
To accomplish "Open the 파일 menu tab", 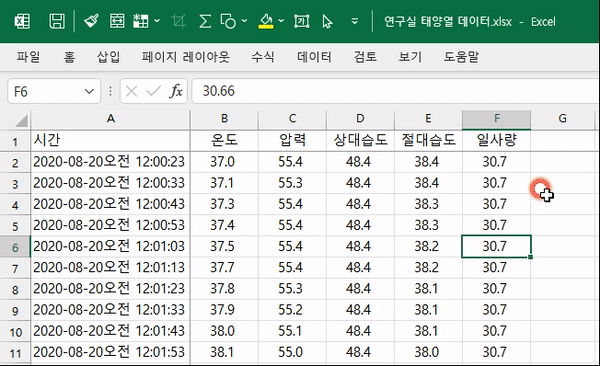I will (x=28, y=57).
